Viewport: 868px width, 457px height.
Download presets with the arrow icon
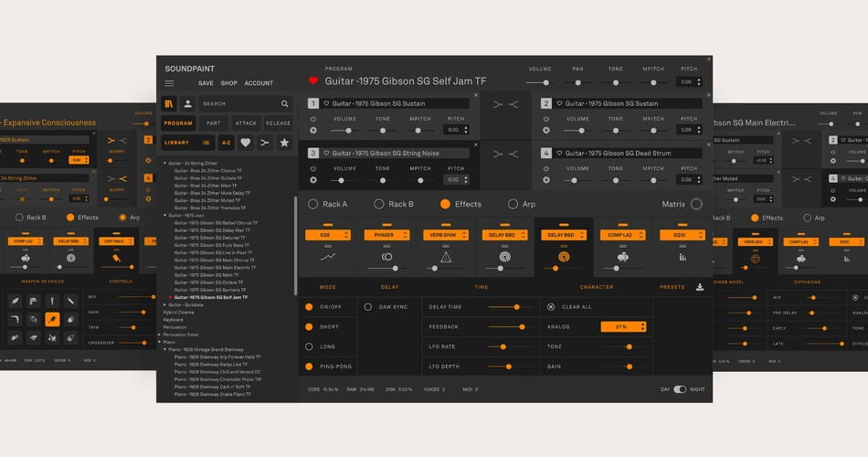(700, 287)
